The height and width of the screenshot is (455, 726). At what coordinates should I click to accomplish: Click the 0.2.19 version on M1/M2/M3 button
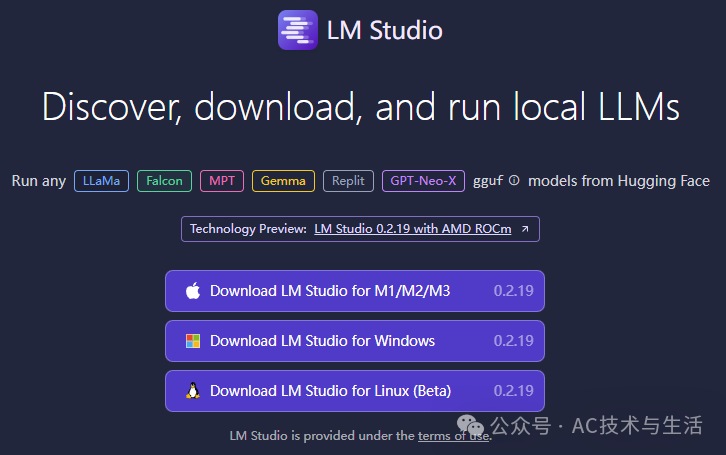pos(513,291)
